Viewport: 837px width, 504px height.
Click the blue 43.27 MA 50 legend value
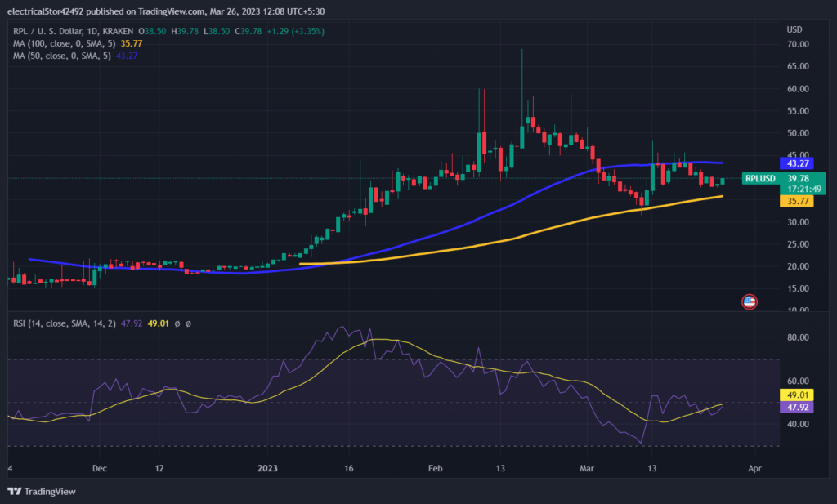coord(127,56)
